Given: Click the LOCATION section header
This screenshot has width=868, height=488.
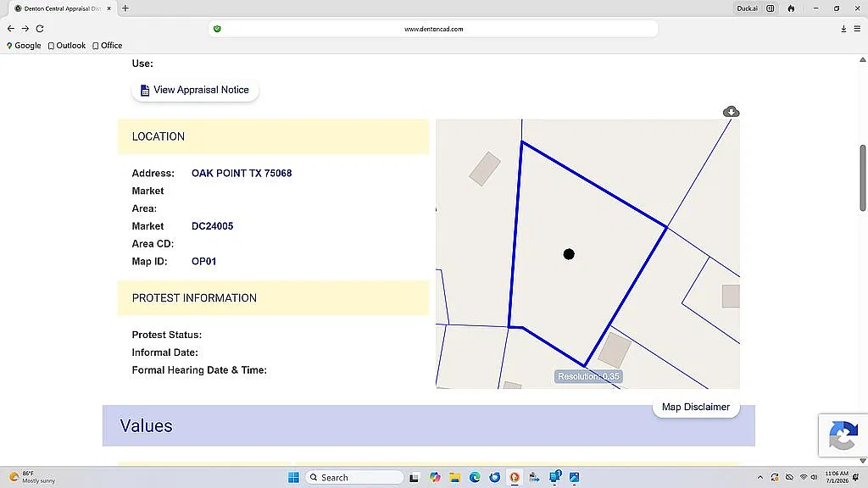Looking at the screenshot, I should 274,136.
